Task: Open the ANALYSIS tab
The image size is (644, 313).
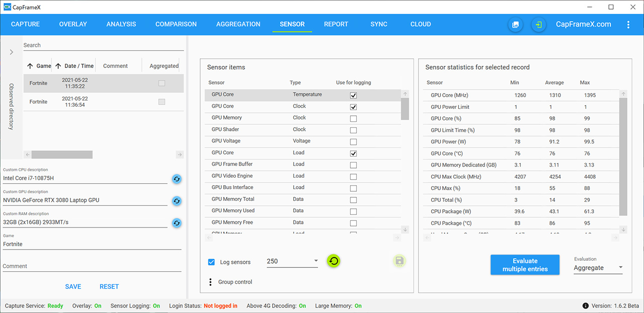Action: coord(121,24)
